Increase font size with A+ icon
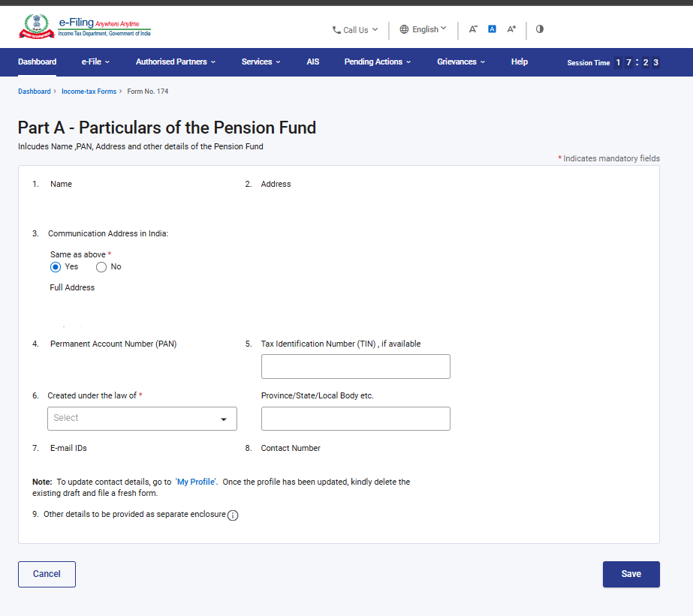This screenshot has height=616, width=693. click(x=511, y=29)
